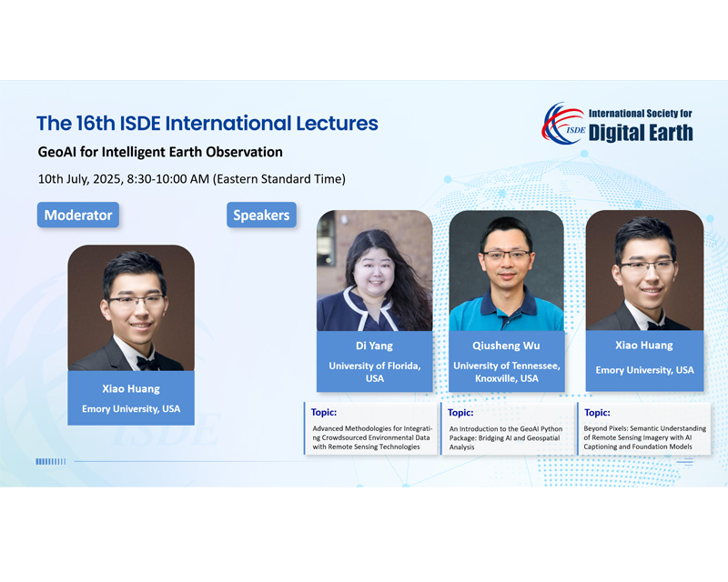Open speaker Di Yang's portrait photo

[375, 271]
